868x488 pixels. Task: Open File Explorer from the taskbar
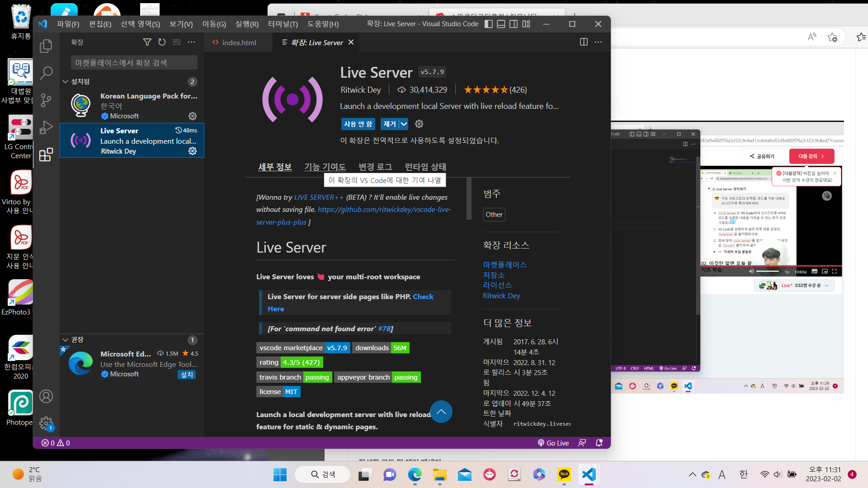(439, 474)
